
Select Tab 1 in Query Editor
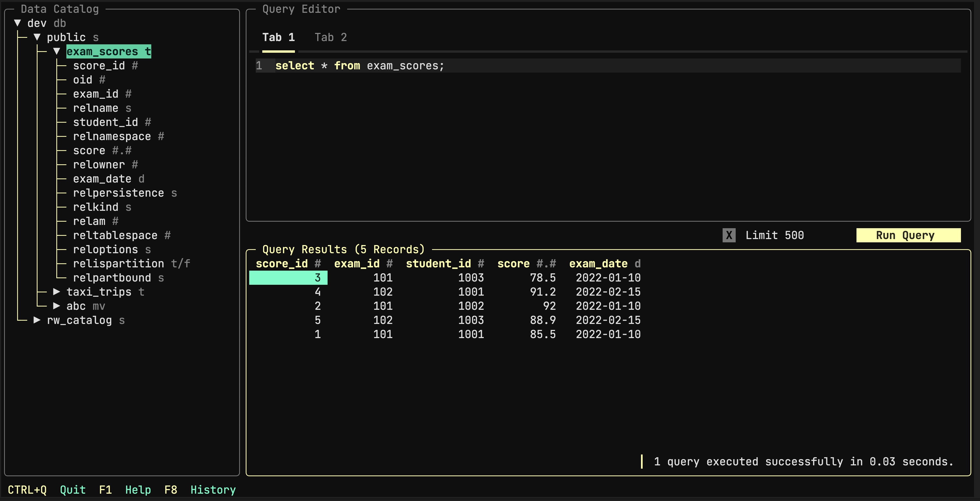(x=278, y=37)
